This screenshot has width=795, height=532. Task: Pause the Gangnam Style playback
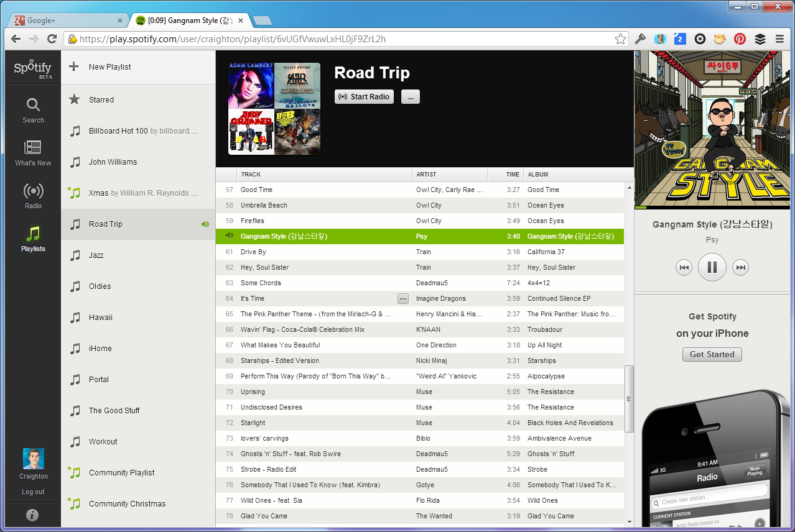(712, 267)
